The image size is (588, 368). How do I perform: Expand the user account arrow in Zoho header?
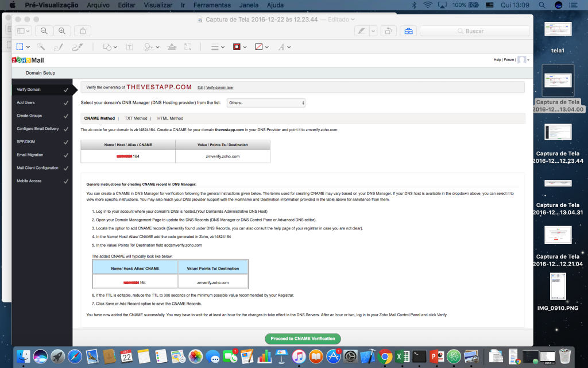pyautogui.click(x=528, y=60)
